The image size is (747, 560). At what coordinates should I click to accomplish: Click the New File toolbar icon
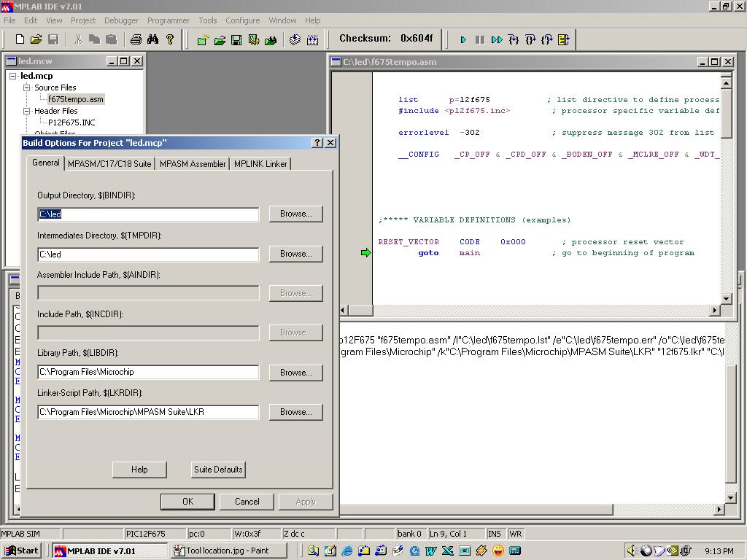(20, 39)
